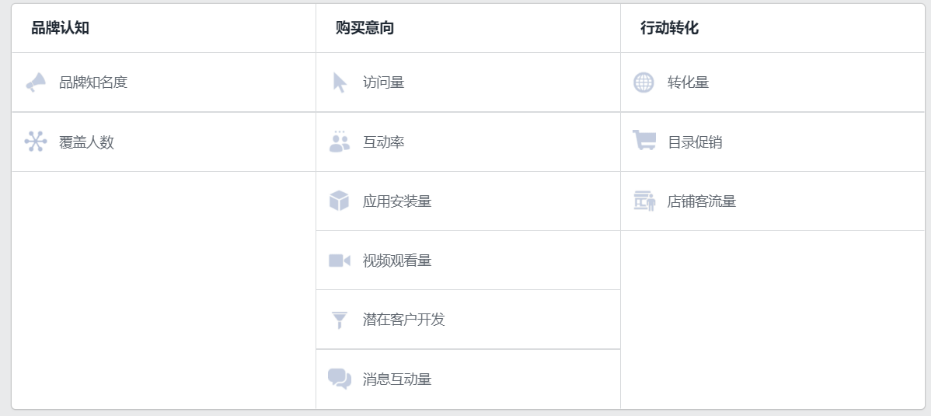932x416 pixels.
Task: Click the funnel icon for 潜在客户开发
Action: click(x=339, y=320)
